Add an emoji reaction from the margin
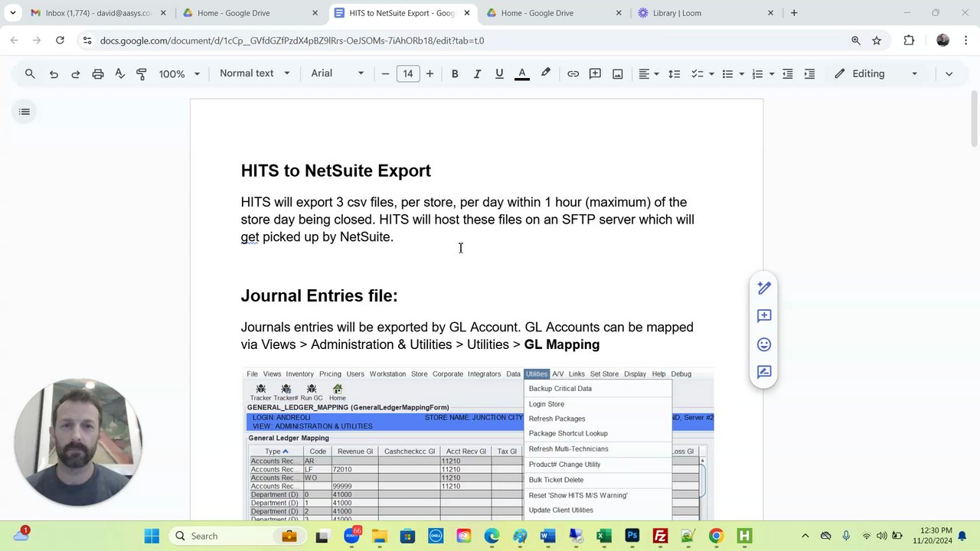The image size is (980, 551). pos(764,344)
